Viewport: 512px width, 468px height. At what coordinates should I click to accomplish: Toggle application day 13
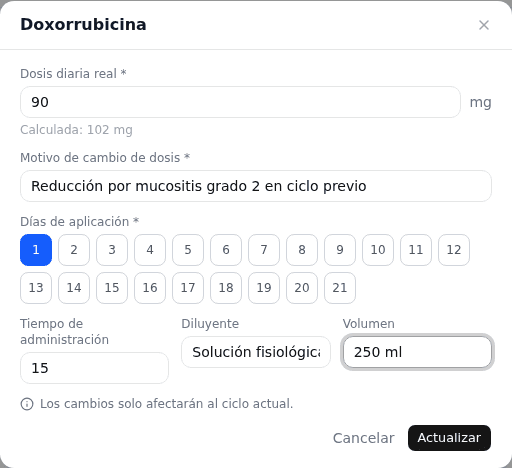tap(36, 288)
